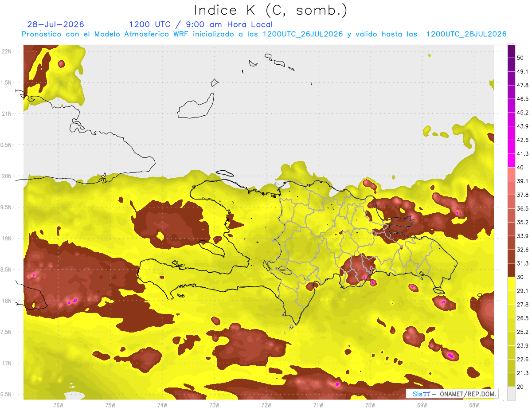Viewport: 532px width, 411px height.
Task: Pick the dark brown swatch between 30 and 31.3
Action: pos(511,270)
